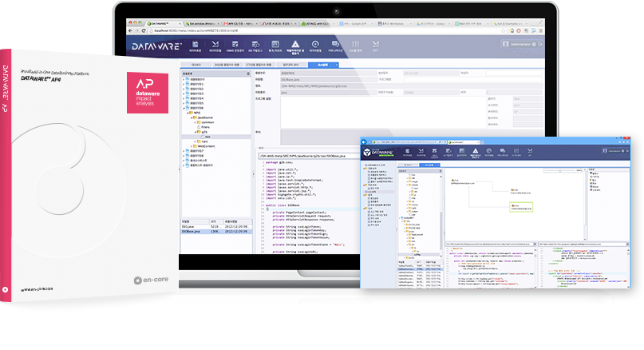Select the Ext JS Examples browser tab
Screen dimensions: 644x350
[x=511, y=23]
